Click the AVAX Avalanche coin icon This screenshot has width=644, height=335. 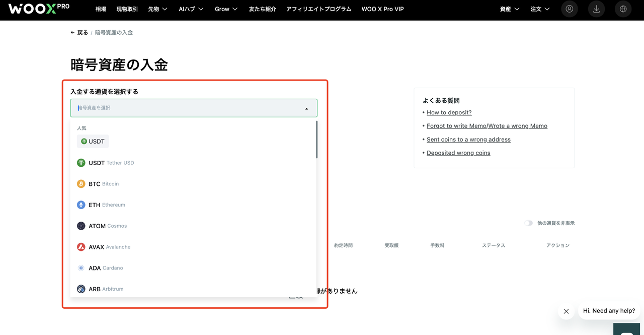81,247
